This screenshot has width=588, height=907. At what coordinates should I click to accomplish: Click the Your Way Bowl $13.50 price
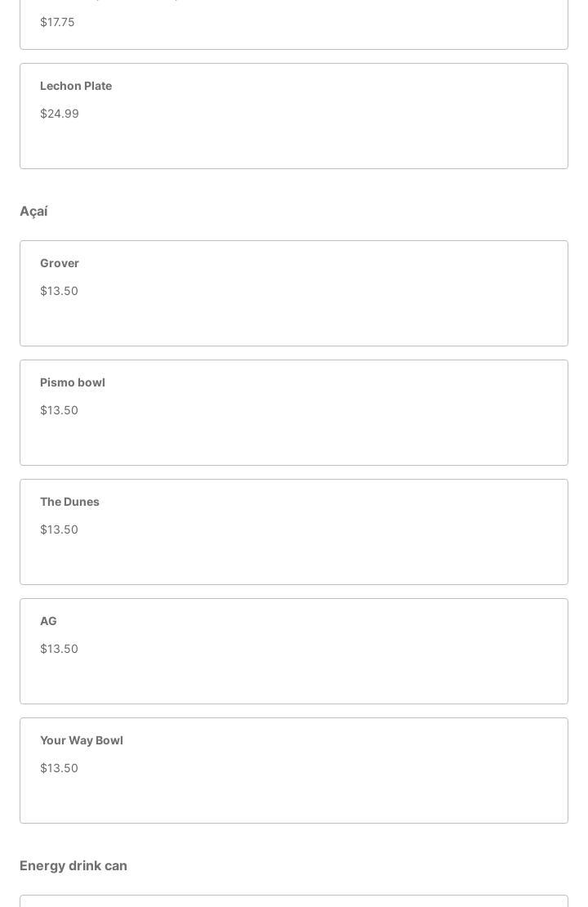(x=59, y=768)
